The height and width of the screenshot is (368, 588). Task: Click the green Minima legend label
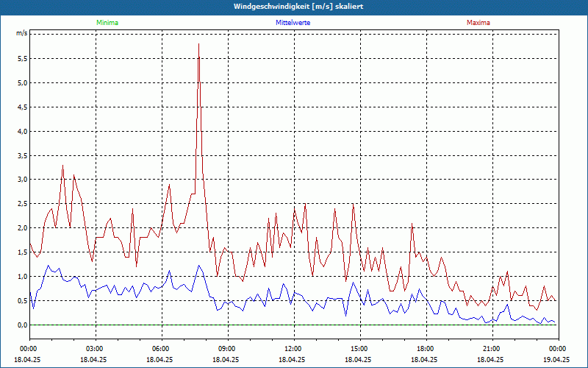pos(107,23)
